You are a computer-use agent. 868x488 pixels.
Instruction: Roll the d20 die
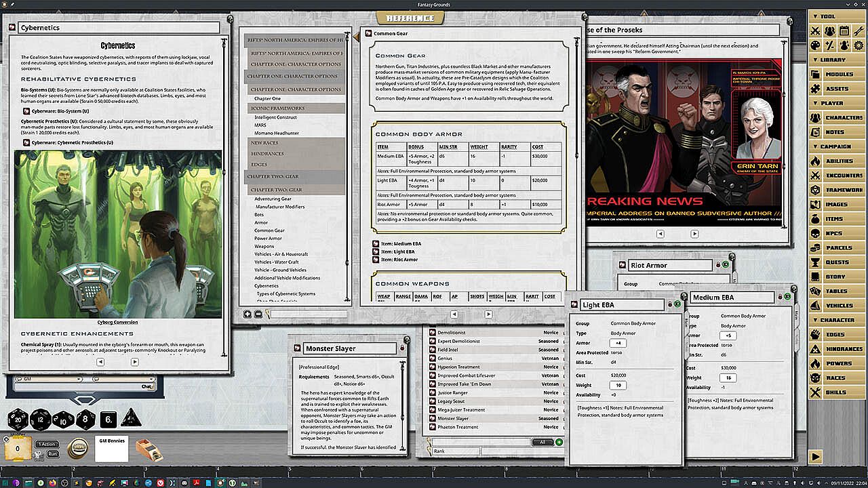(18, 420)
